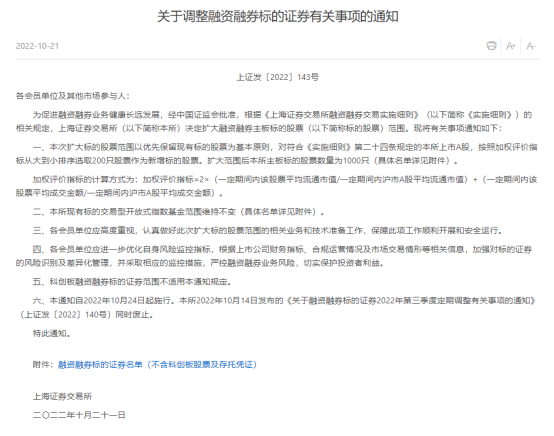554x436 pixels.
Task: Click the line 特此通知。
Action: point(52,333)
